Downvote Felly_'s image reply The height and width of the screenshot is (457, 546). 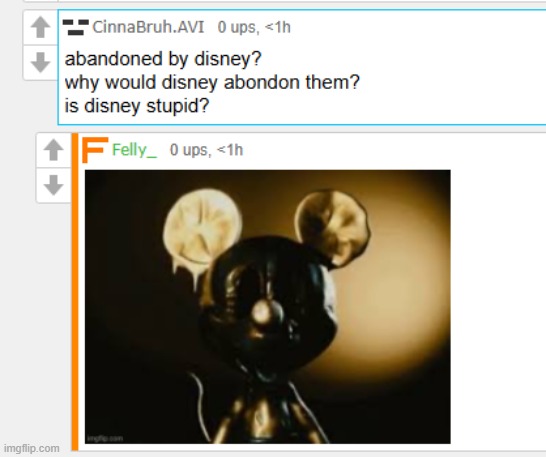(x=54, y=185)
